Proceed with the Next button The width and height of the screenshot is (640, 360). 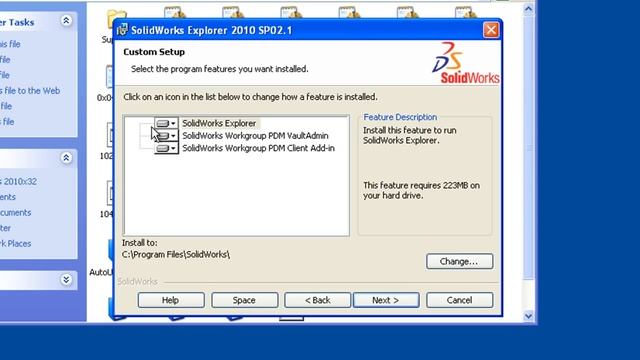pyautogui.click(x=386, y=300)
